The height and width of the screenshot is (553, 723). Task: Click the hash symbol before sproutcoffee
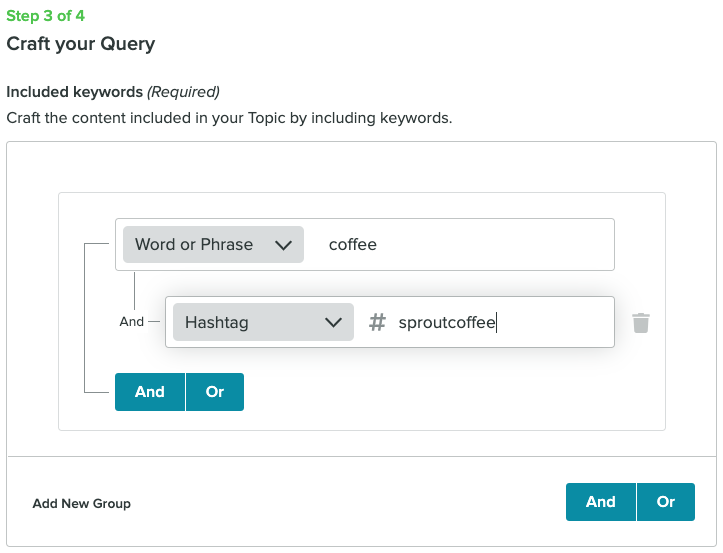(x=377, y=322)
